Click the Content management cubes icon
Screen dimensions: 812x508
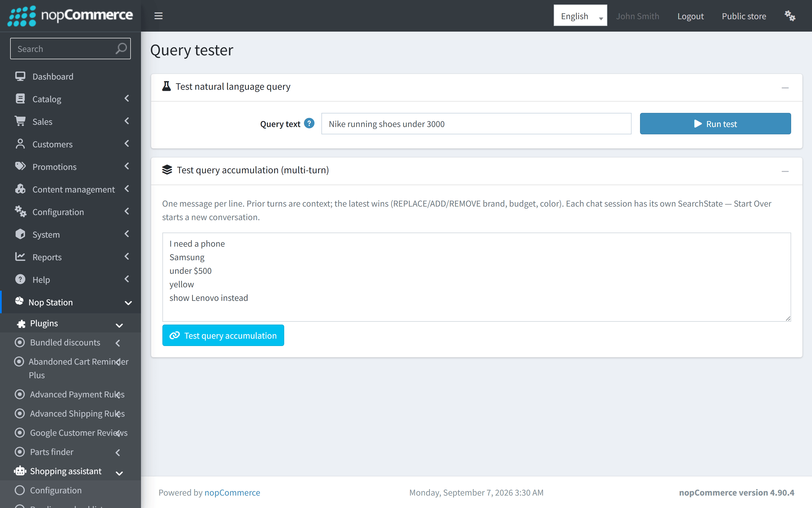[20, 189]
